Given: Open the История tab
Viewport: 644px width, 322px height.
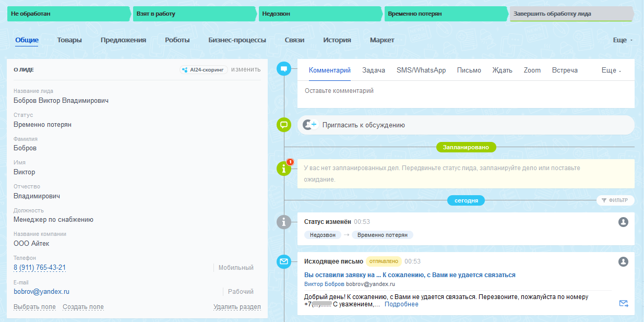Looking at the screenshot, I should click(x=337, y=40).
